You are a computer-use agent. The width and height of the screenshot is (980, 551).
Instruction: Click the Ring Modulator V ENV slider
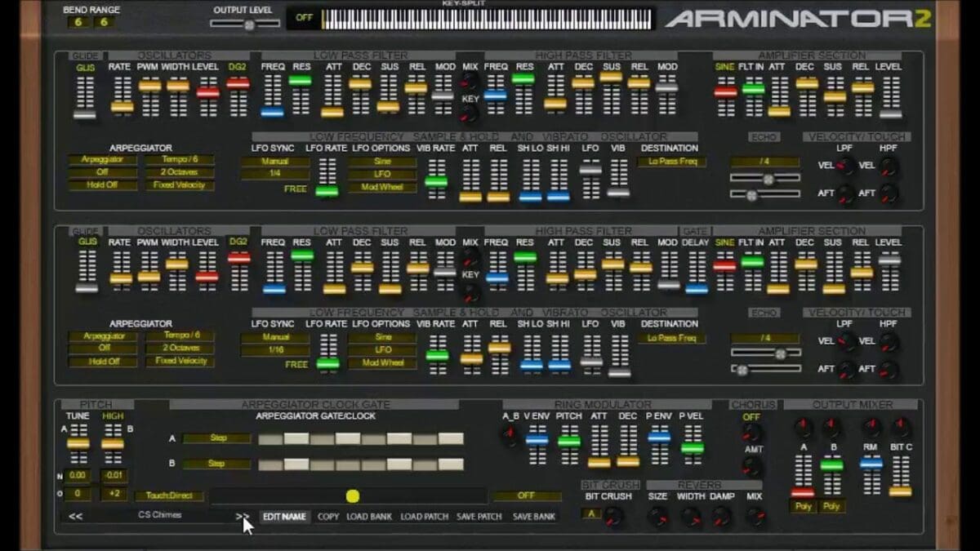pyautogui.click(x=537, y=445)
